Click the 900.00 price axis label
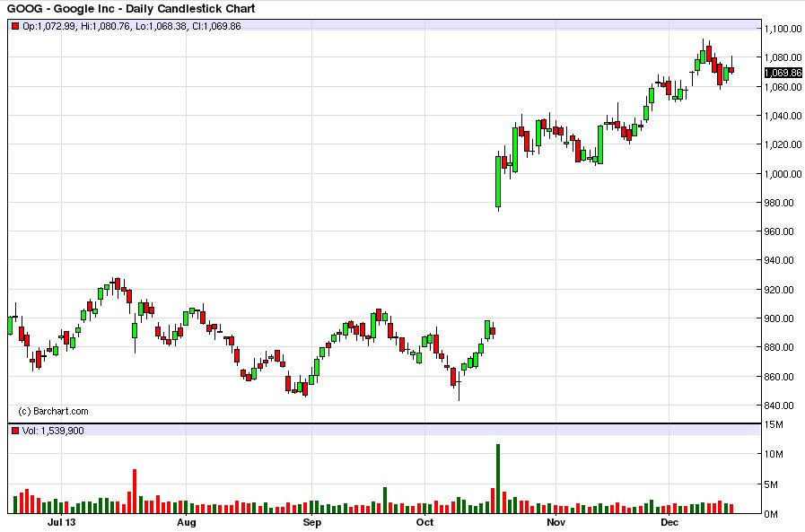 tap(779, 318)
